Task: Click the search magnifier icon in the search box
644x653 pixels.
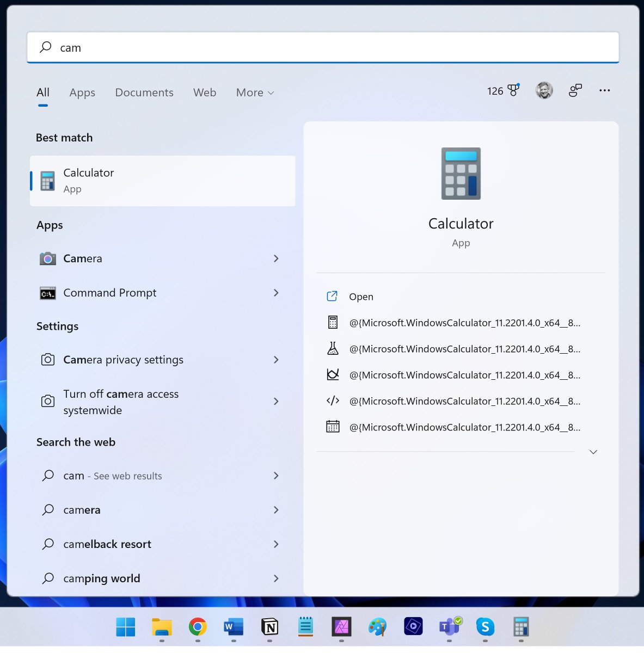Action: [x=46, y=47]
